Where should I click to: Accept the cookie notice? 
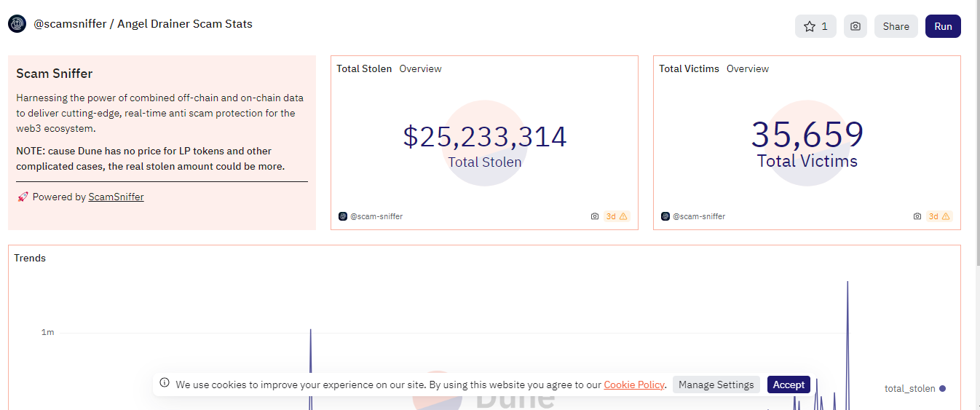click(789, 385)
